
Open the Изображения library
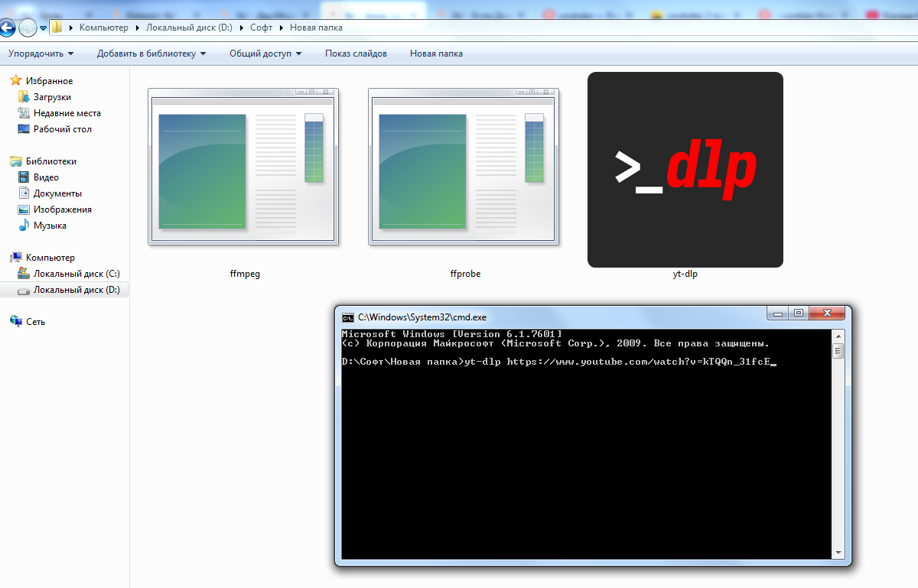(x=63, y=210)
